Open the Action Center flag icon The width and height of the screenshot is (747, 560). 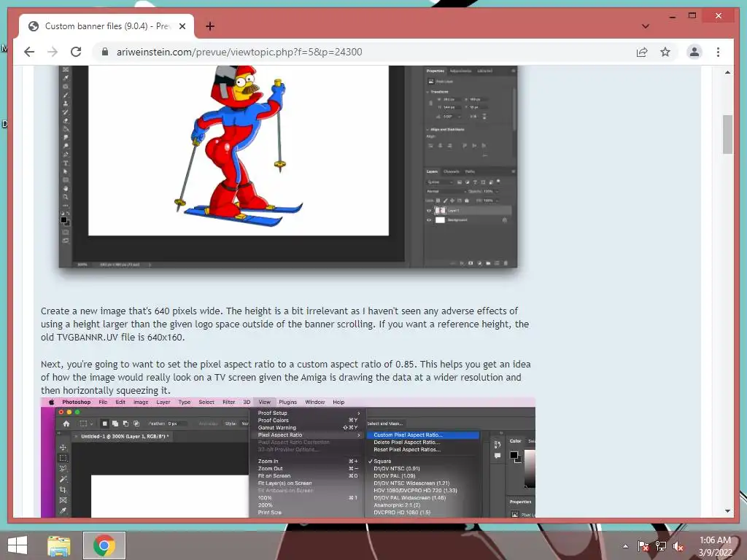643,546
